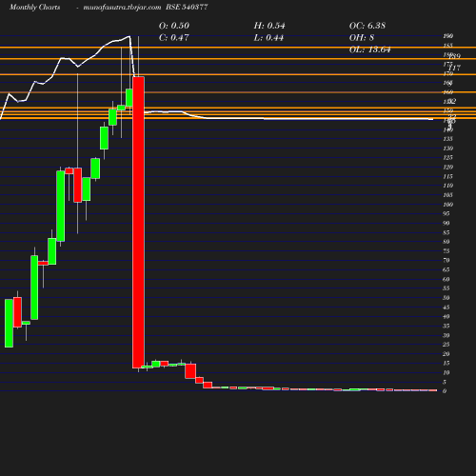This screenshot has height=476, width=476.
Task: Click the 90 price axis label
Action: point(446,223)
